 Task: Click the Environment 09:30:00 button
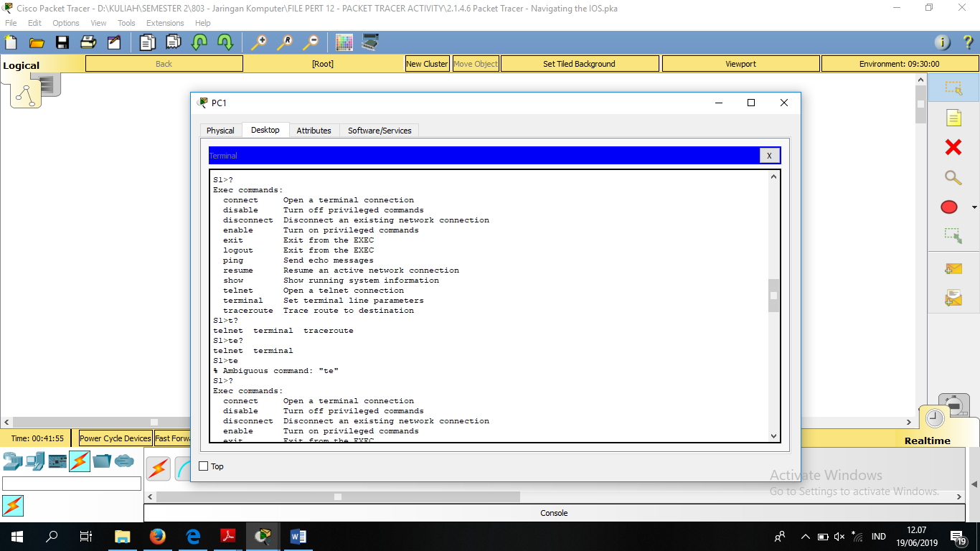click(x=899, y=64)
